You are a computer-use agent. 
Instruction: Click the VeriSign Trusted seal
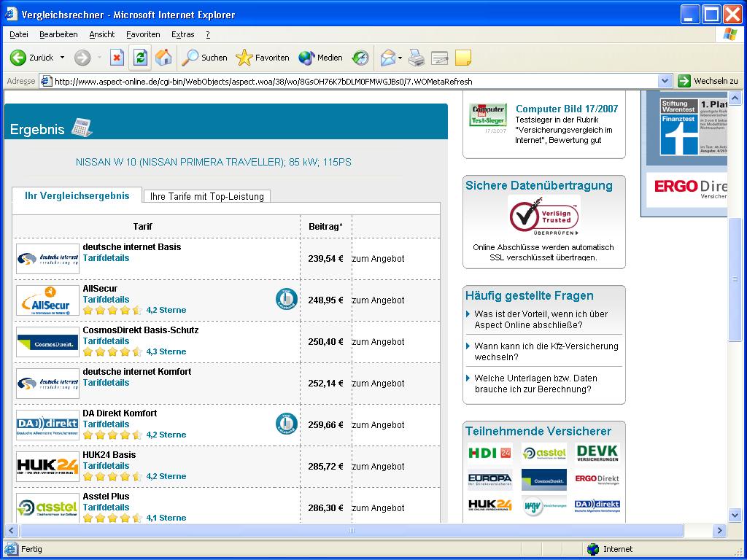(544, 216)
